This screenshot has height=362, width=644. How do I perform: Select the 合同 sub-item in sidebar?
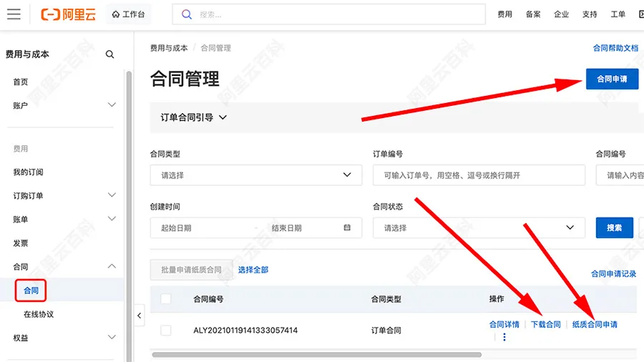(x=31, y=290)
